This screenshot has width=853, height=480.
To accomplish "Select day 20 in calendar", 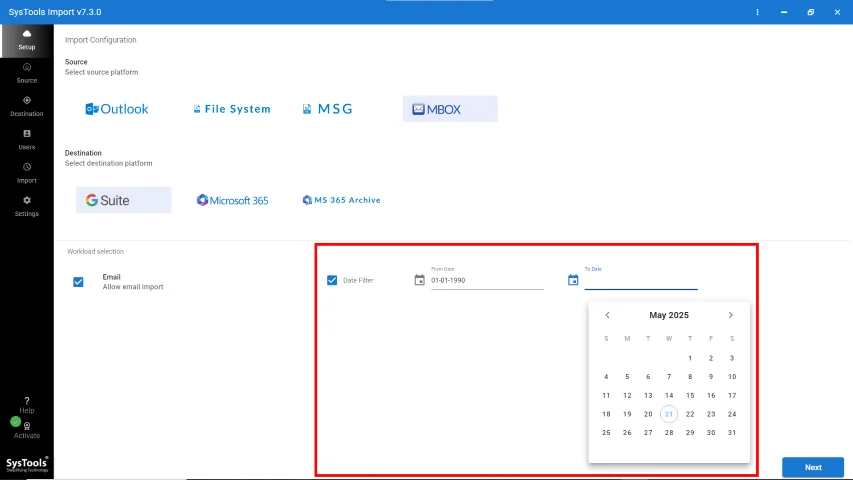I will [648, 414].
